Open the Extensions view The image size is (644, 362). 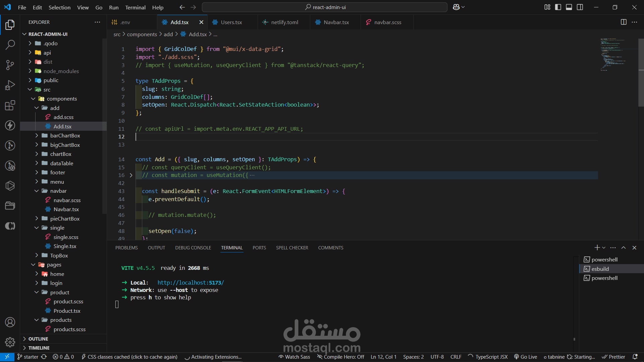10,105
